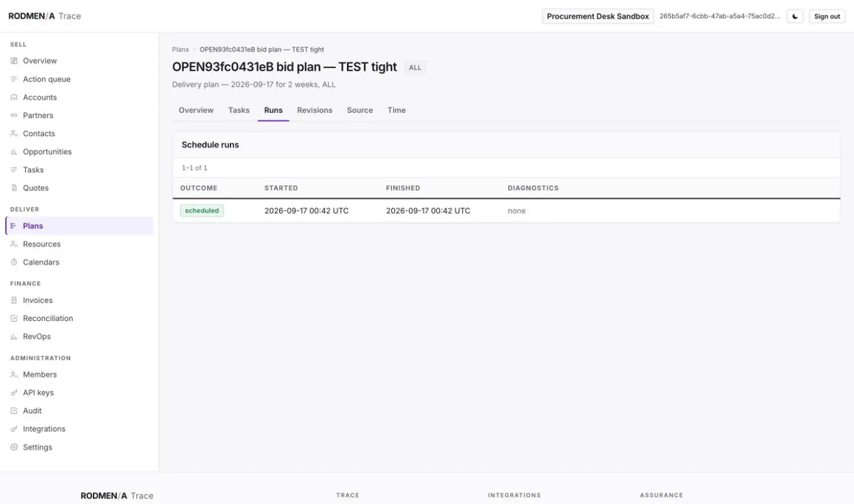This screenshot has width=854, height=504.
Task: Click the Diagnostics value none
Action: pos(516,211)
